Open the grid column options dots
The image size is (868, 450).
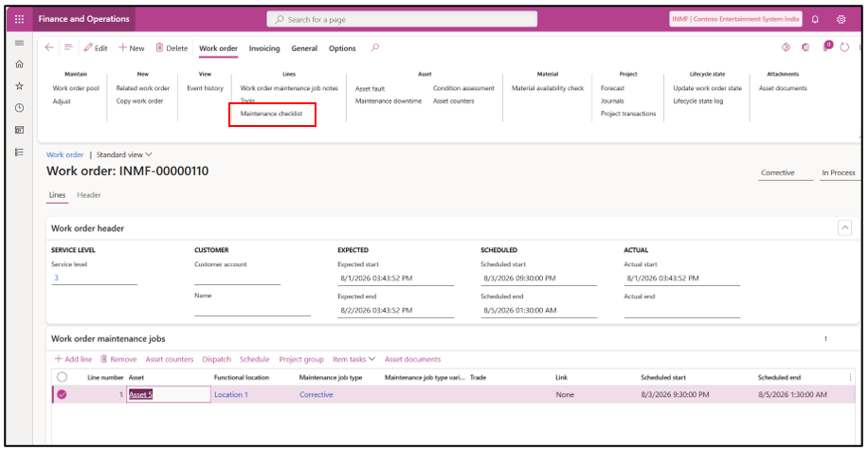click(x=850, y=377)
